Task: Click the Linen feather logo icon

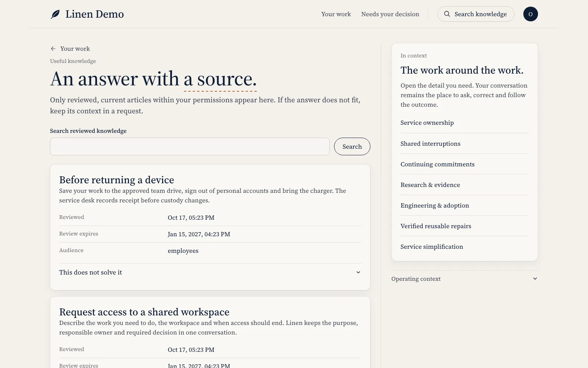Action: pyautogui.click(x=55, y=14)
